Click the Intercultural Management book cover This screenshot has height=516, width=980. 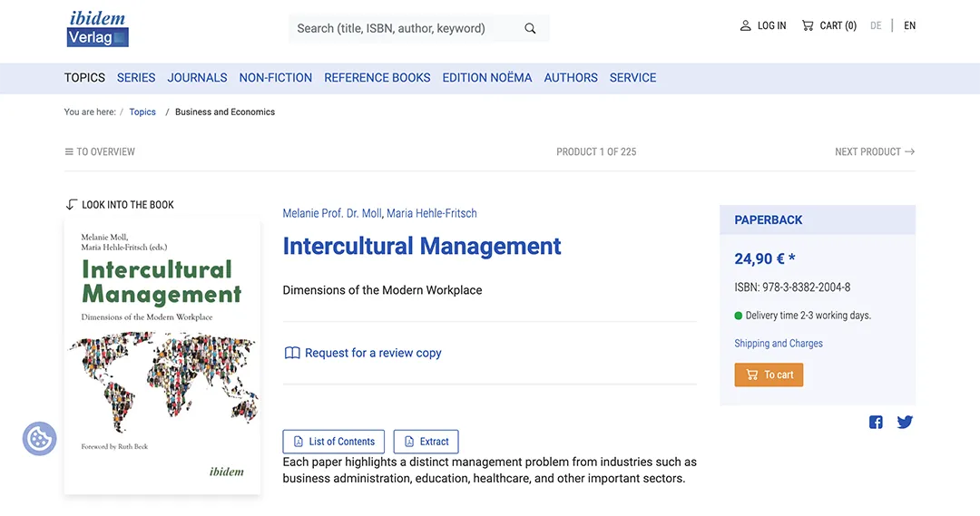(162, 356)
